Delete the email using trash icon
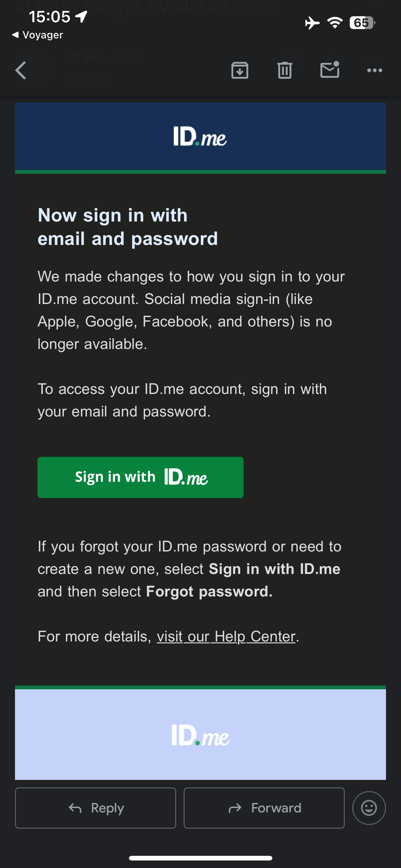 point(285,70)
